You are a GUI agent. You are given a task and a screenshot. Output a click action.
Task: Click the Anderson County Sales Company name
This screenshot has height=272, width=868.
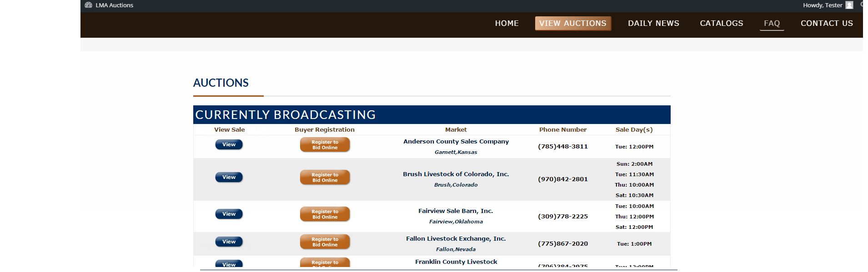coord(456,142)
